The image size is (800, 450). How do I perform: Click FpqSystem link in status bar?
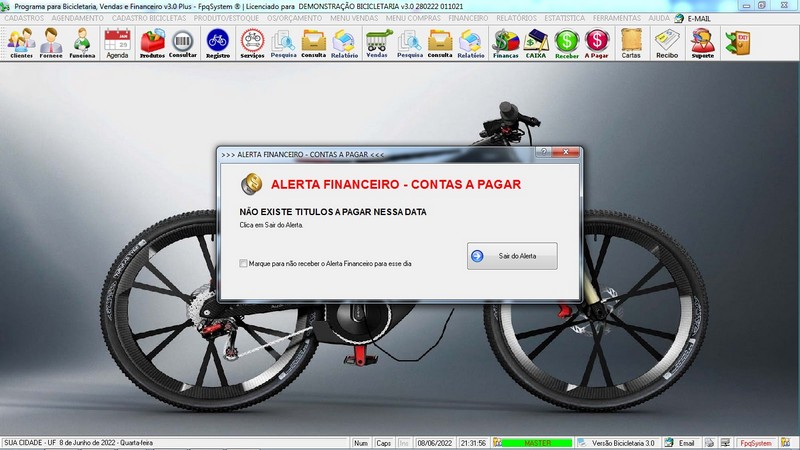coord(756,443)
